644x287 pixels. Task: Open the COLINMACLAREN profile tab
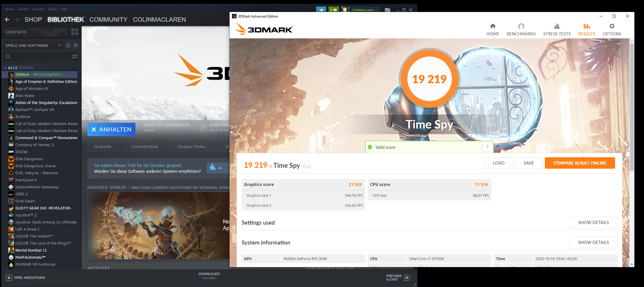(159, 20)
